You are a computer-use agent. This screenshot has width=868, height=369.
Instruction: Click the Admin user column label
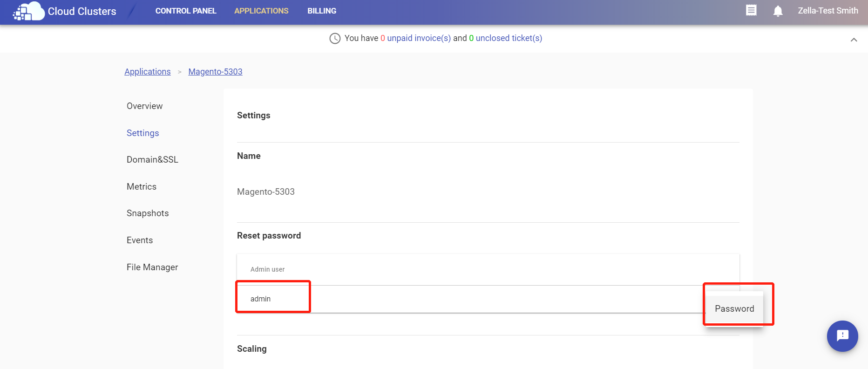[267, 269]
